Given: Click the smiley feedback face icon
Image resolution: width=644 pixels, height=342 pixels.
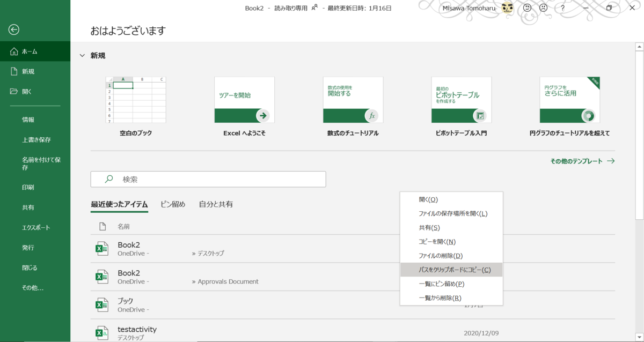Looking at the screenshot, I should 527,8.
